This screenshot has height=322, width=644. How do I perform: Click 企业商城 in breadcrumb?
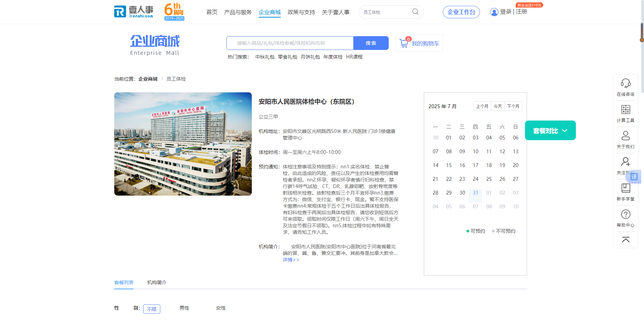coord(148,79)
